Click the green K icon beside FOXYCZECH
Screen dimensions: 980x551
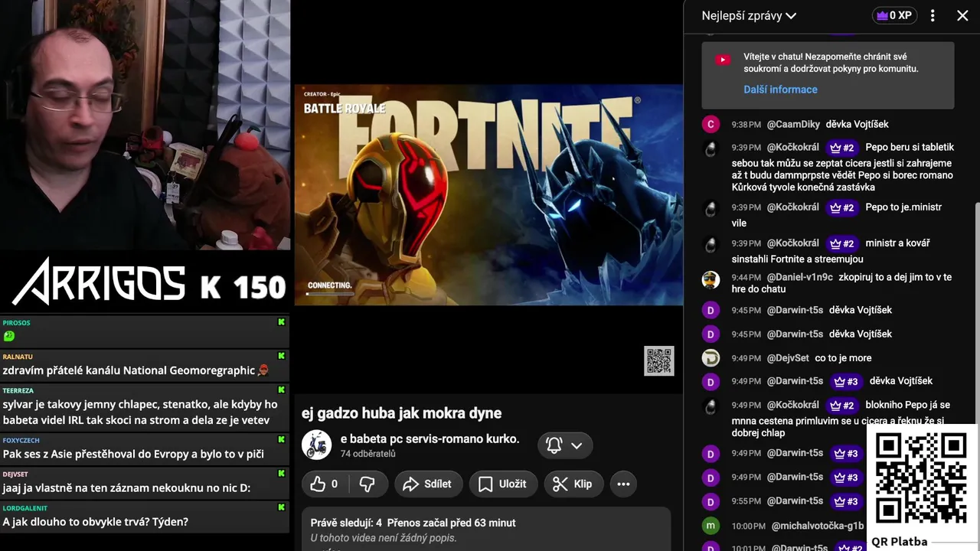[281, 439]
